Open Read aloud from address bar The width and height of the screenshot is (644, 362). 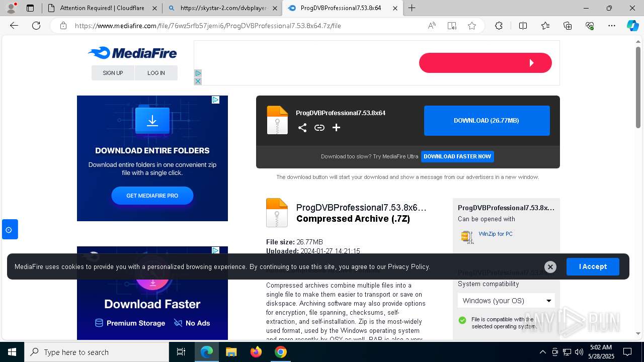pos(432,26)
